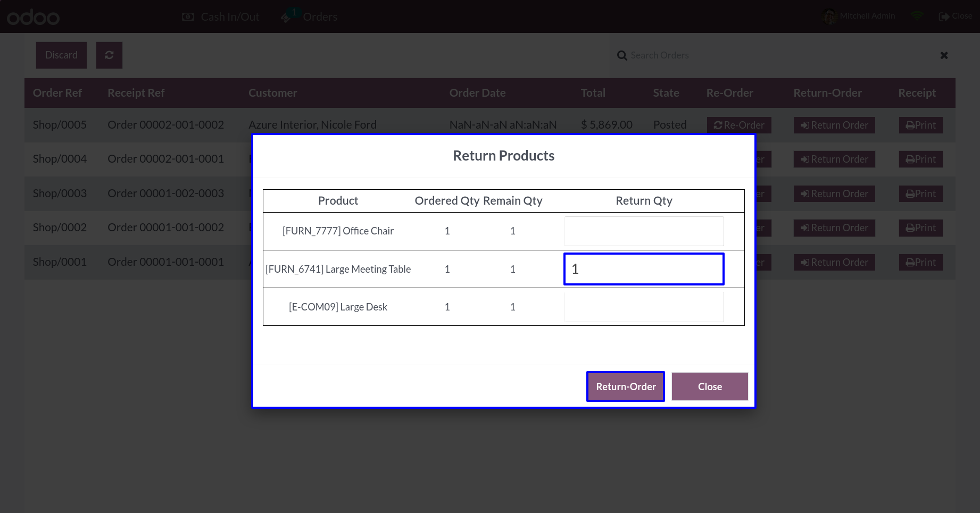This screenshot has height=513, width=980.
Task: Clear search with the X icon
Action: point(944,55)
